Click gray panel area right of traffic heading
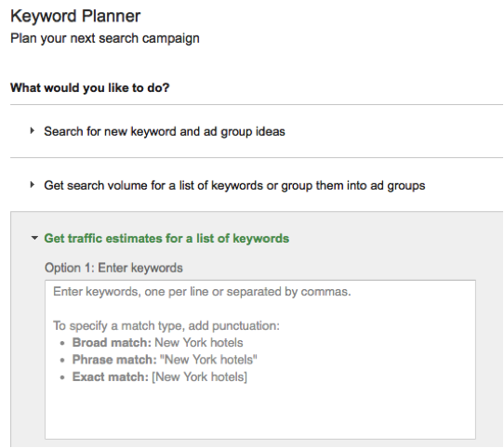This screenshot has height=448, width=504. (395, 239)
